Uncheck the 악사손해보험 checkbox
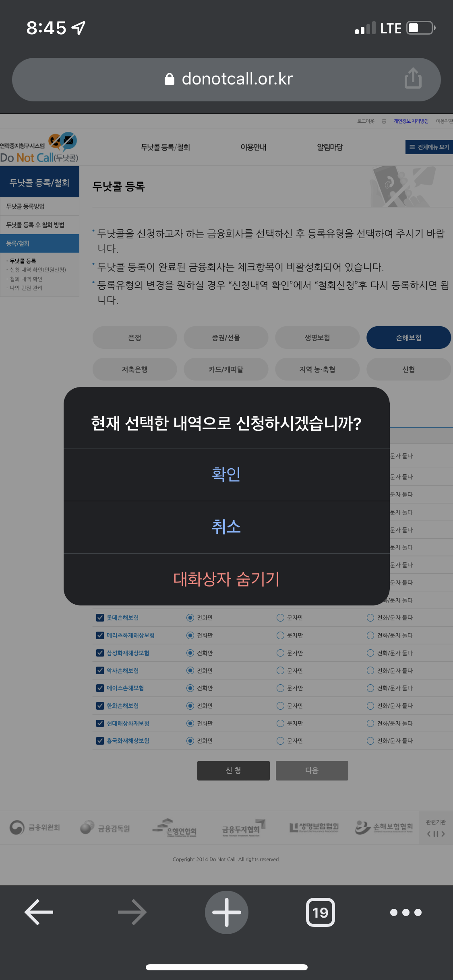The image size is (453, 980). [x=100, y=671]
